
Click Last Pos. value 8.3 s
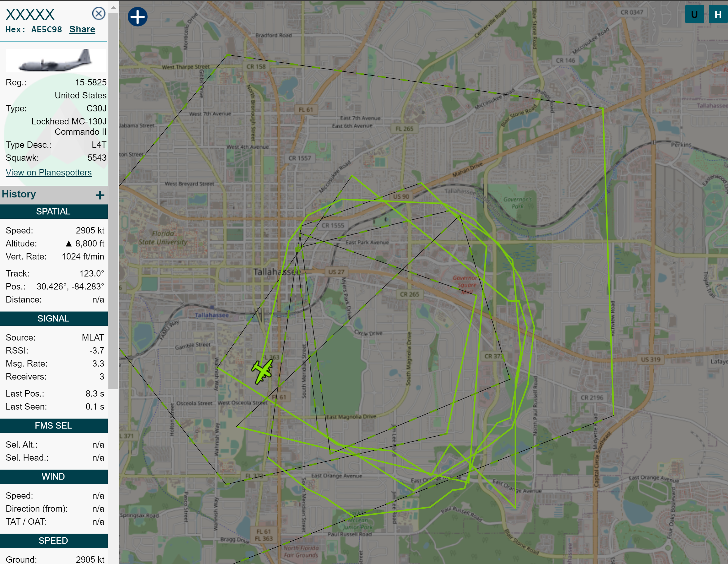(95, 394)
